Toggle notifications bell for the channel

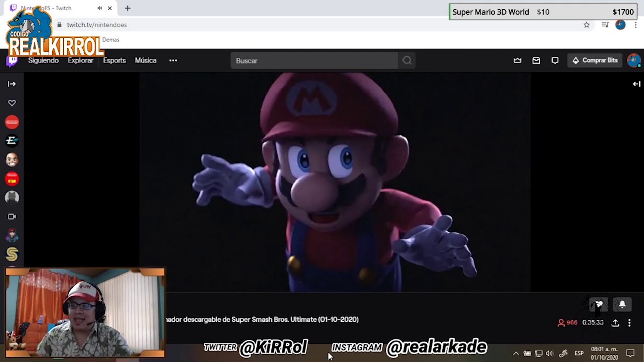click(622, 304)
